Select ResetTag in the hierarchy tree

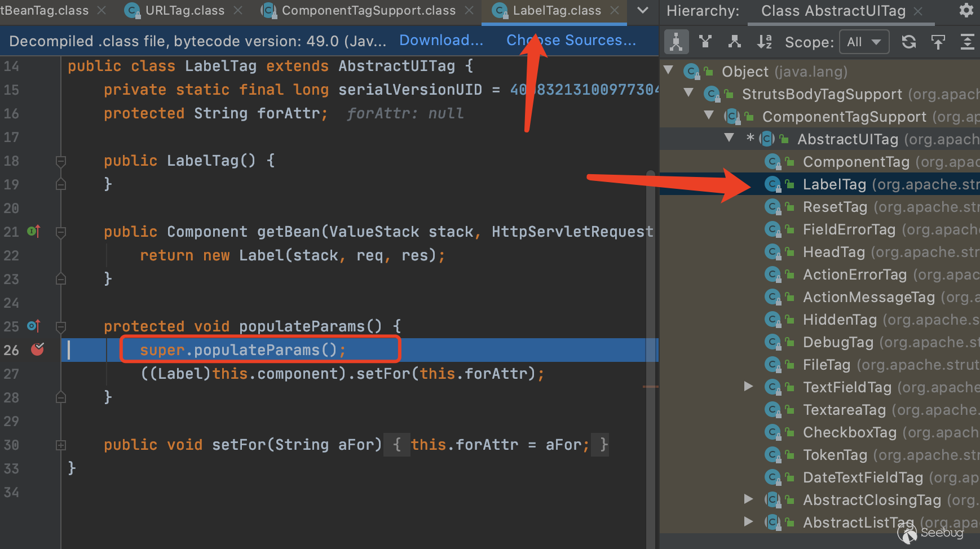[835, 207]
